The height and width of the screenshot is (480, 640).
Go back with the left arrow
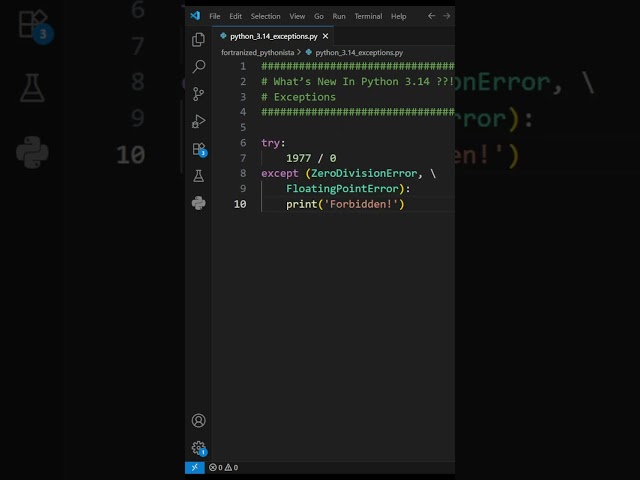[431, 16]
